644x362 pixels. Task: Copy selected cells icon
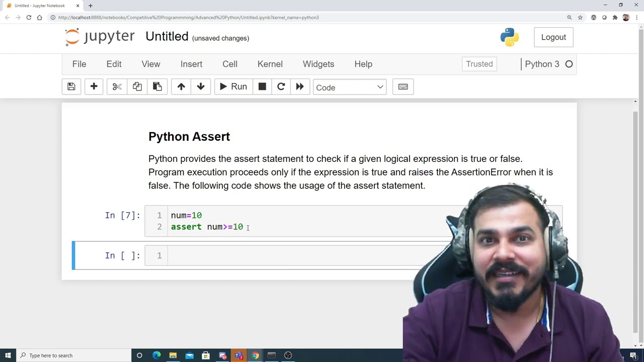(x=137, y=87)
